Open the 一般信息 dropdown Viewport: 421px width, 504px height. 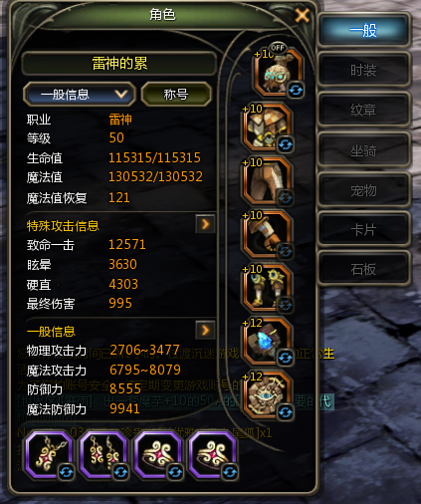(x=80, y=95)
